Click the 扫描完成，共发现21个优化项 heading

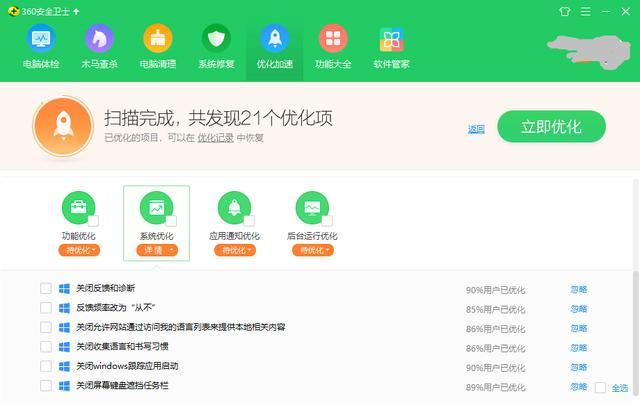pyautogui.click(x=218, y=118)
